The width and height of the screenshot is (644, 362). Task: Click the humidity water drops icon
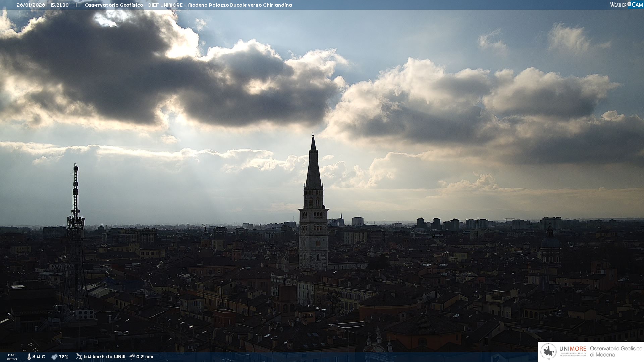coord(54,357)
